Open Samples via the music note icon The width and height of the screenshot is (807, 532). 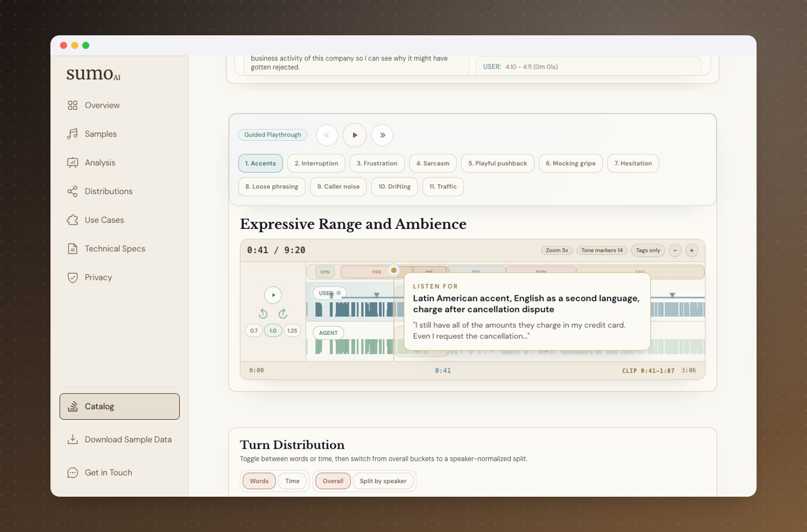pos(73,134)
